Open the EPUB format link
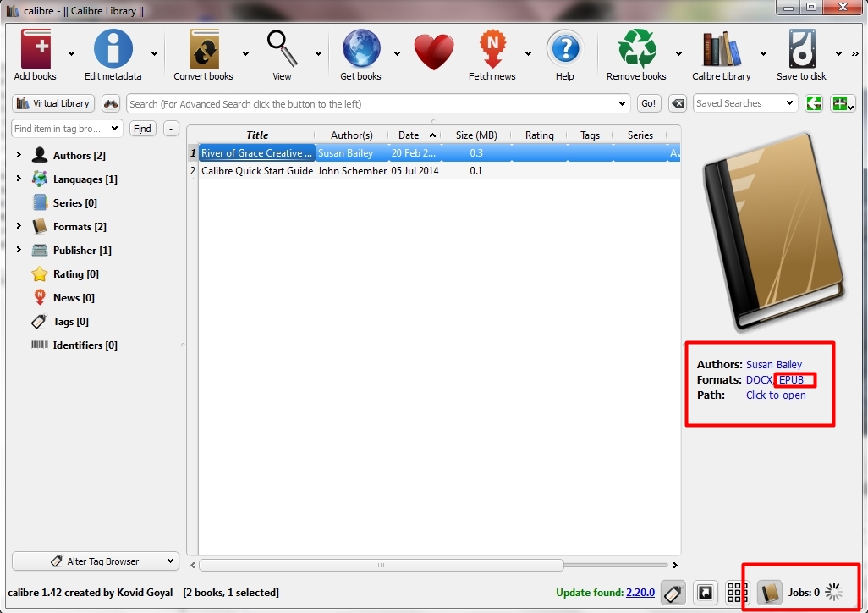The height and width of the screenshot is (613, 868). (x=791, y=380)
